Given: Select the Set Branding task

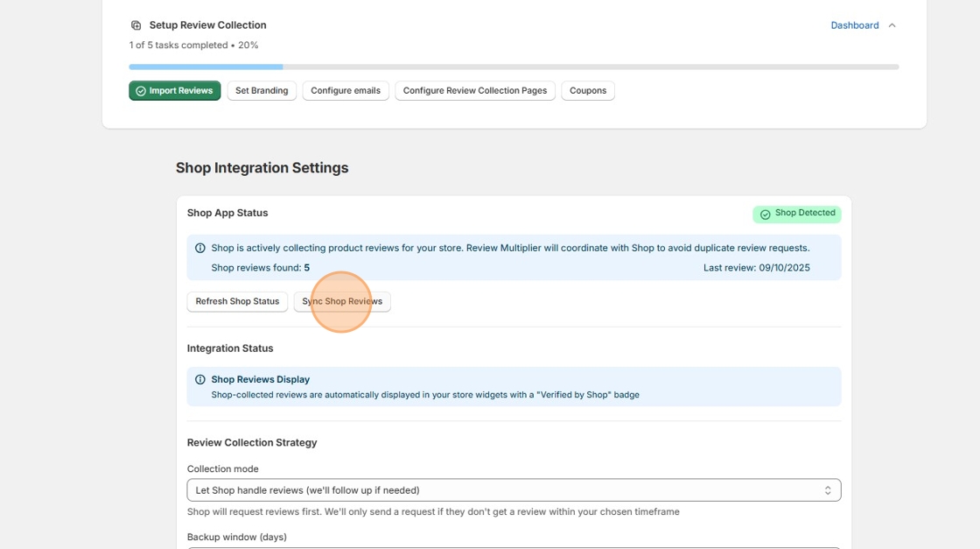Looking at the screenshot, I should tap(262, 91).
